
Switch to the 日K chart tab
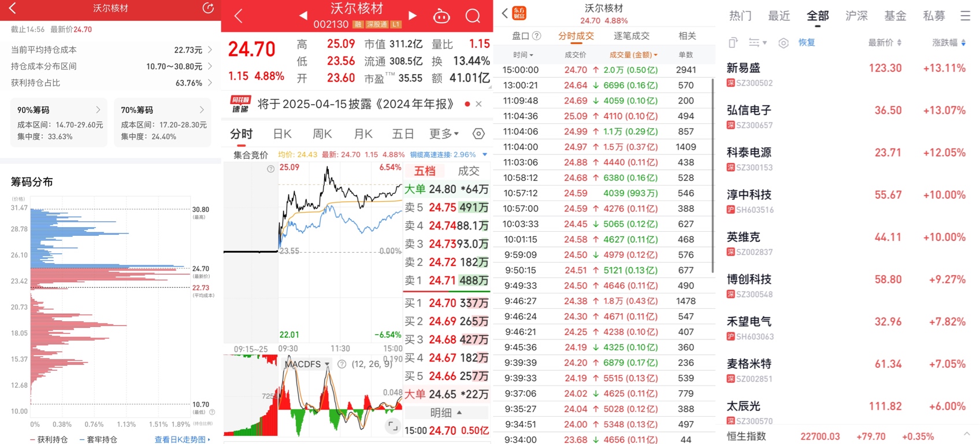point(282,134)
